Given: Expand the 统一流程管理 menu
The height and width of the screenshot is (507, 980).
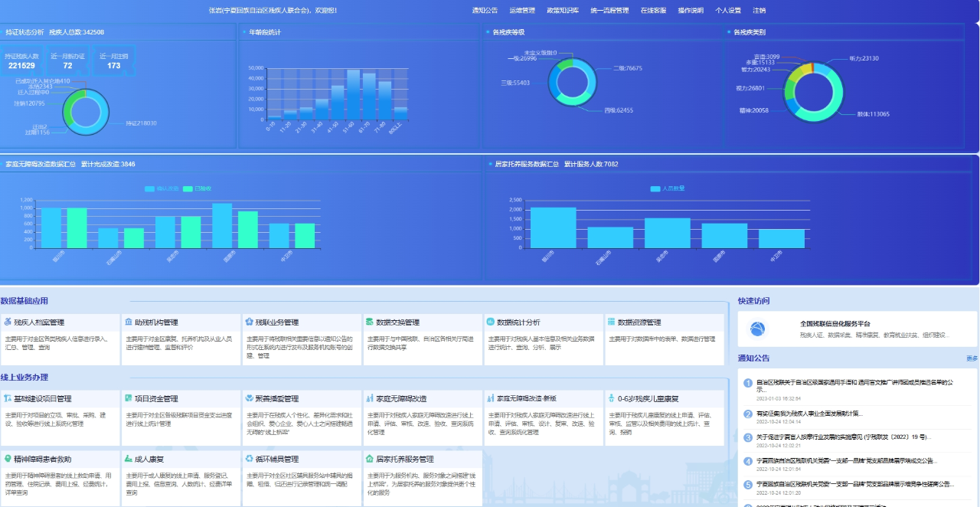Looking at the screenshot, I should pos(609,11).
